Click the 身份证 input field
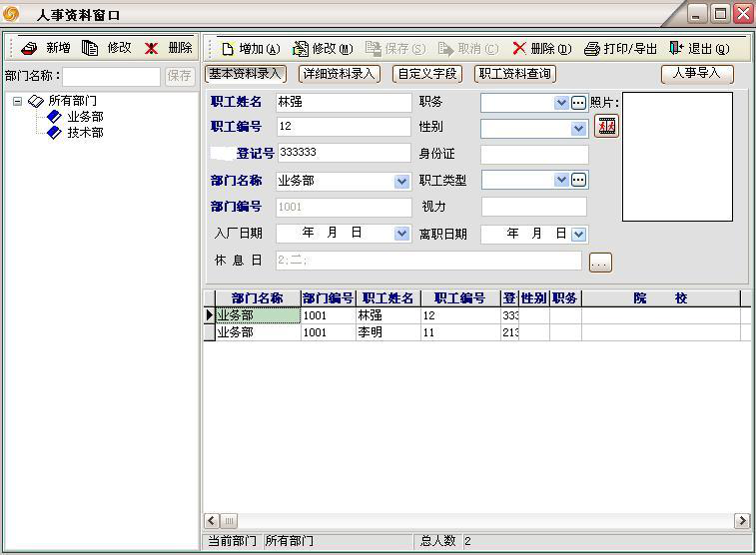Viewport: 756px width, 555px height. [x=534, y=155]
